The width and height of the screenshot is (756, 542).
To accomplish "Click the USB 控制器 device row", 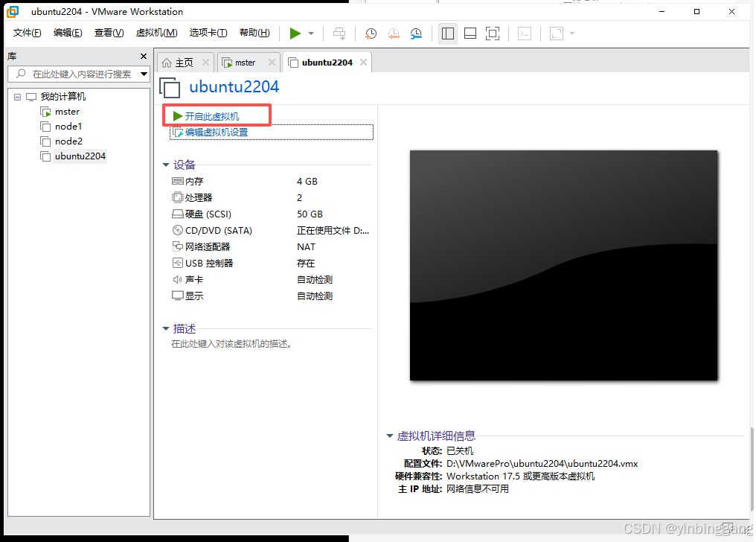I will pos(270,264).
